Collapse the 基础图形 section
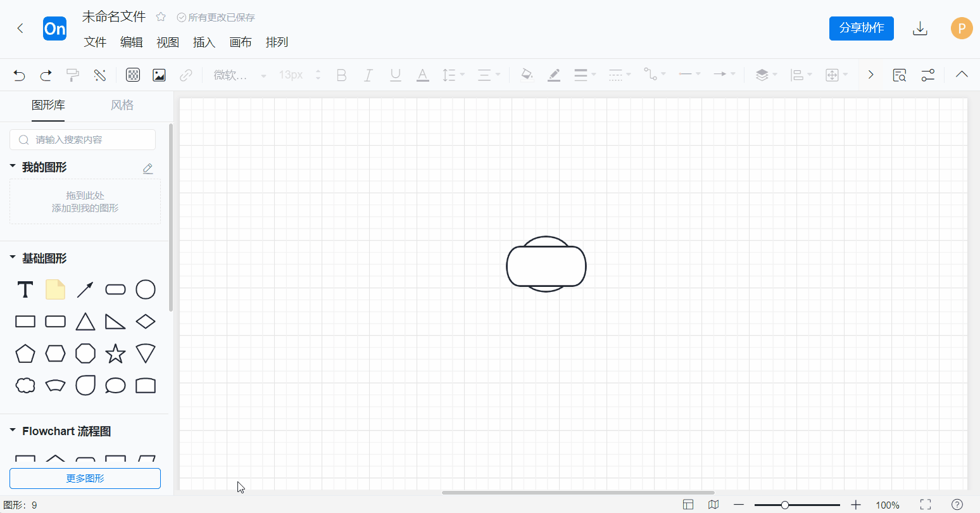Screen dimensions: 980x513 [13, 257]
